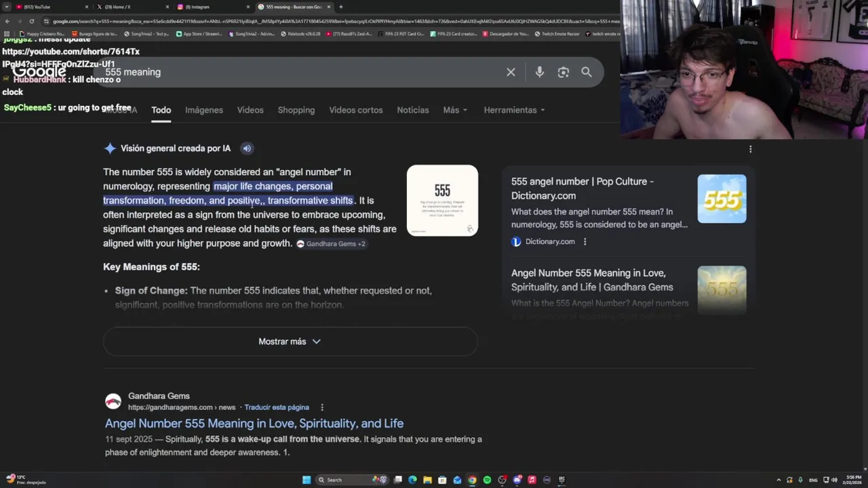
Task: Click ENG language indicator in tray
Action: (813, 480)
